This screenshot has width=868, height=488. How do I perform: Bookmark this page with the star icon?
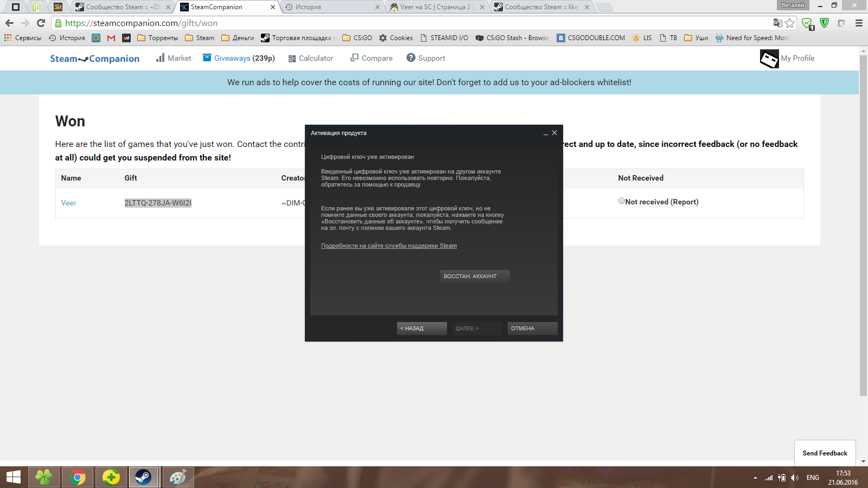[x=790, y=23]
